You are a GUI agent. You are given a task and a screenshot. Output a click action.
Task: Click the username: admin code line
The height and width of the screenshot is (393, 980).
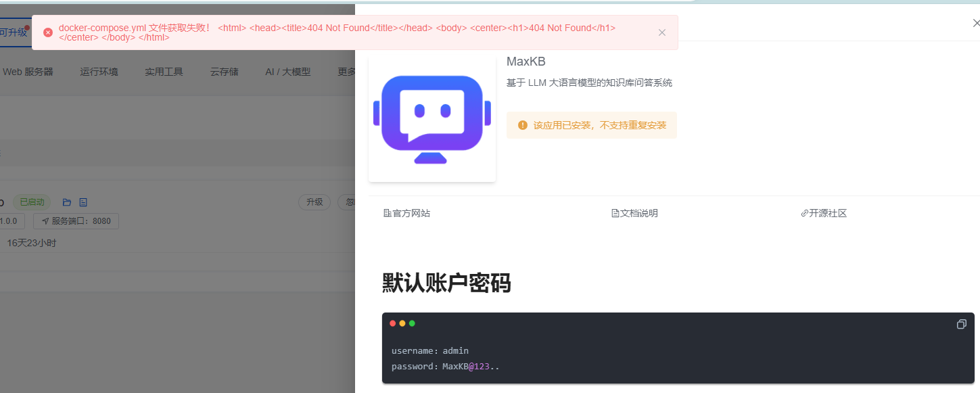(x=430, y=350)
